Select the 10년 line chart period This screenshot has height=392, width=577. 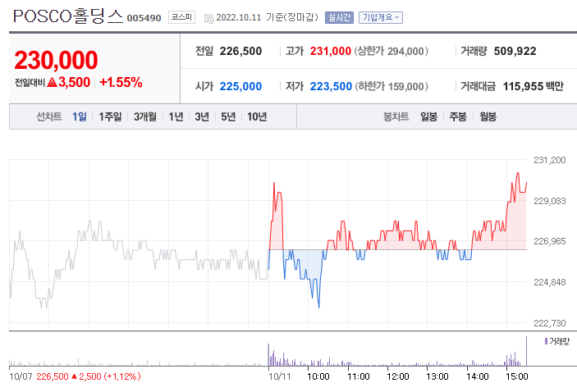coord(257,116)
